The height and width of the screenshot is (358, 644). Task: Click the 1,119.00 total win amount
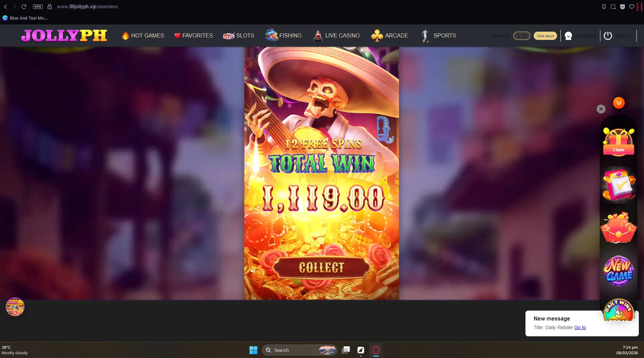[x=323, y=198]
